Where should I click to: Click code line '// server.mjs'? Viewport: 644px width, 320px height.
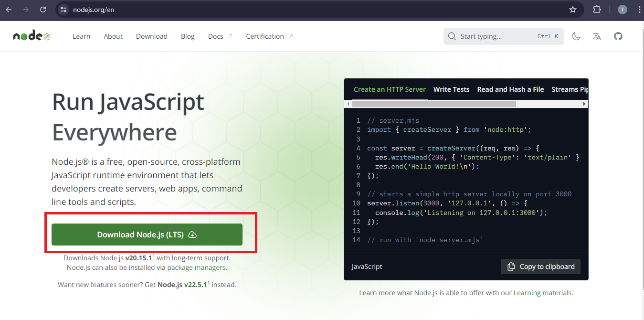(x=393, y=120)
